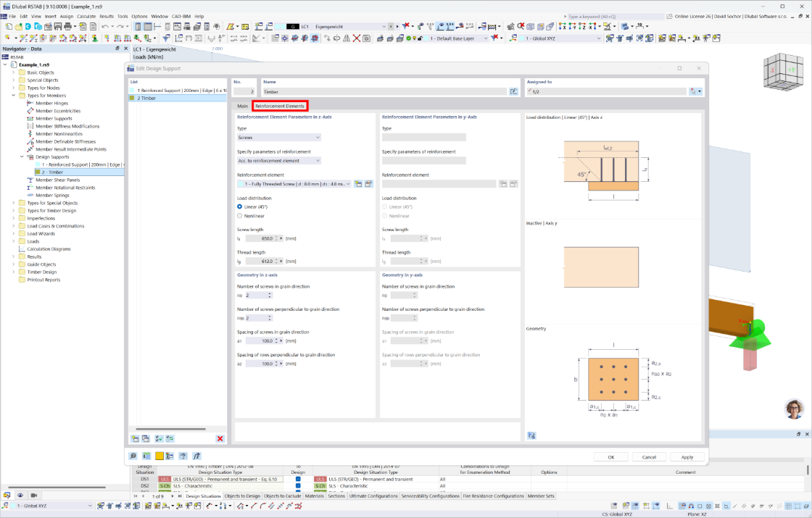Switch to Objects to Design table tab

(242, 496)
